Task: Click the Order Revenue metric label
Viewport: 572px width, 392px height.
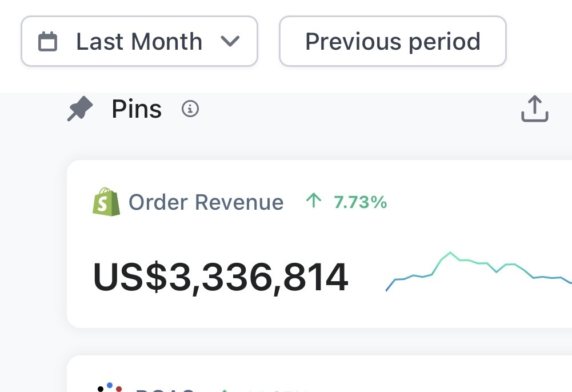Action: point(205,202)
